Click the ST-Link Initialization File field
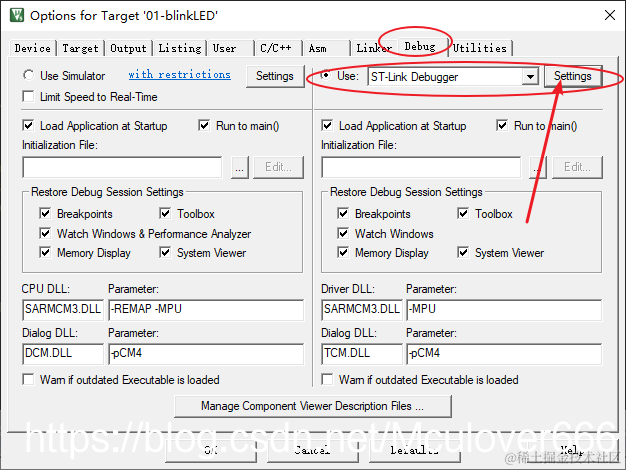626x470 pixels. 421,167
